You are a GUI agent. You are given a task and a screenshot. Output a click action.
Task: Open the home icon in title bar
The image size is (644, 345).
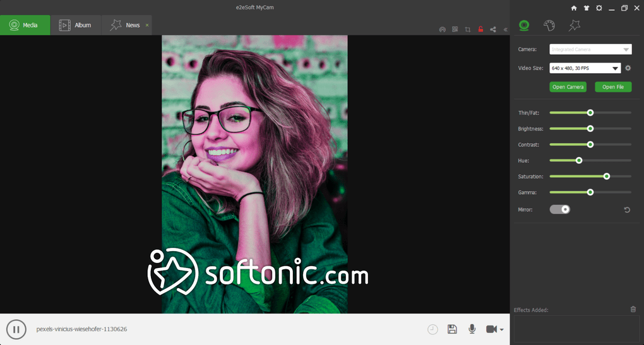point(574,8)
